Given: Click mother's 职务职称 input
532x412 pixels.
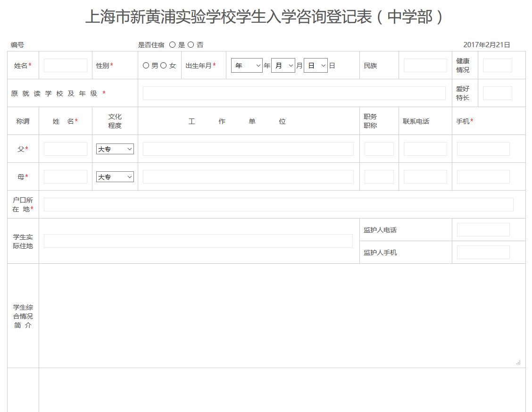Looking at the screenshot, I should coord(379,177).
